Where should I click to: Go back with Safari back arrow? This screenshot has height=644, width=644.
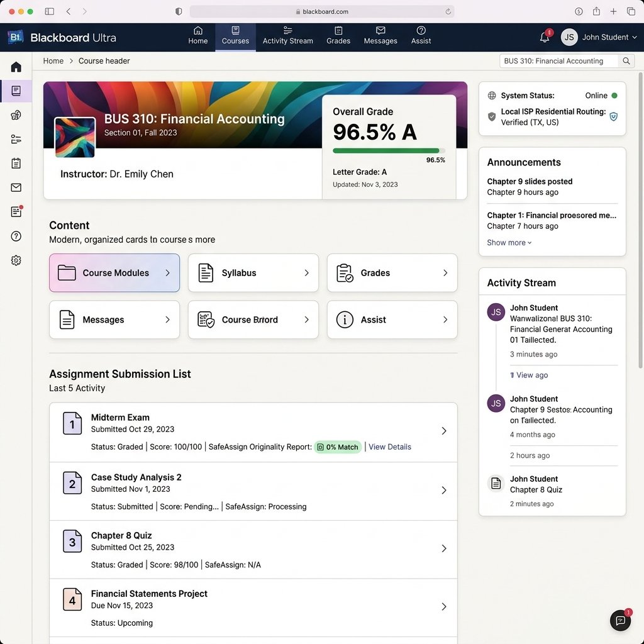(x=69, y=11)
